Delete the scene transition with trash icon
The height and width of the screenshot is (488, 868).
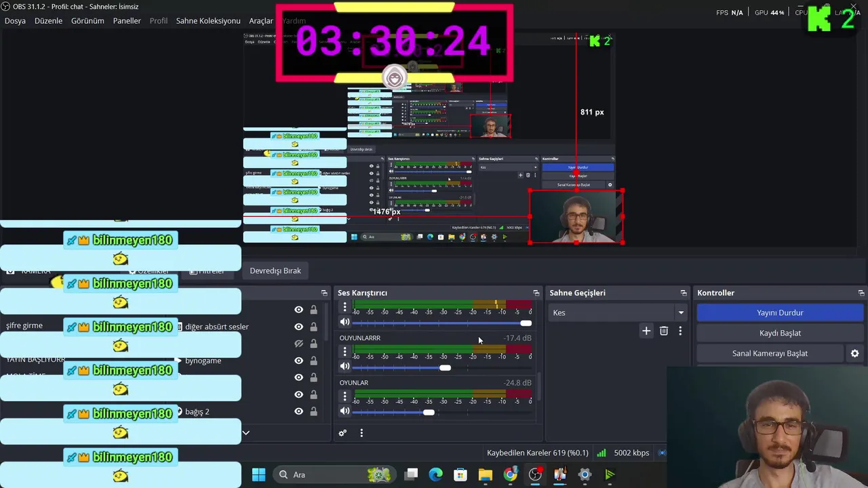pos(664,331)
